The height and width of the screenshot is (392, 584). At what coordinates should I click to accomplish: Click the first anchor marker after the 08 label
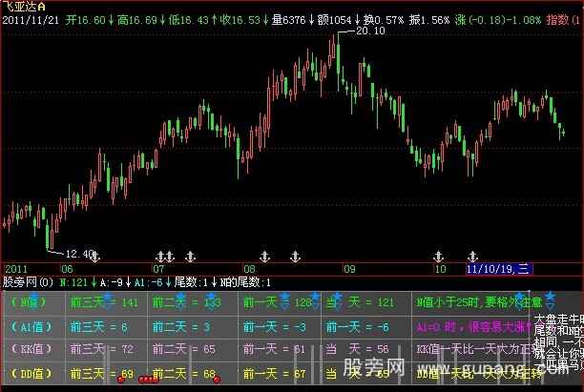(265, 257)
